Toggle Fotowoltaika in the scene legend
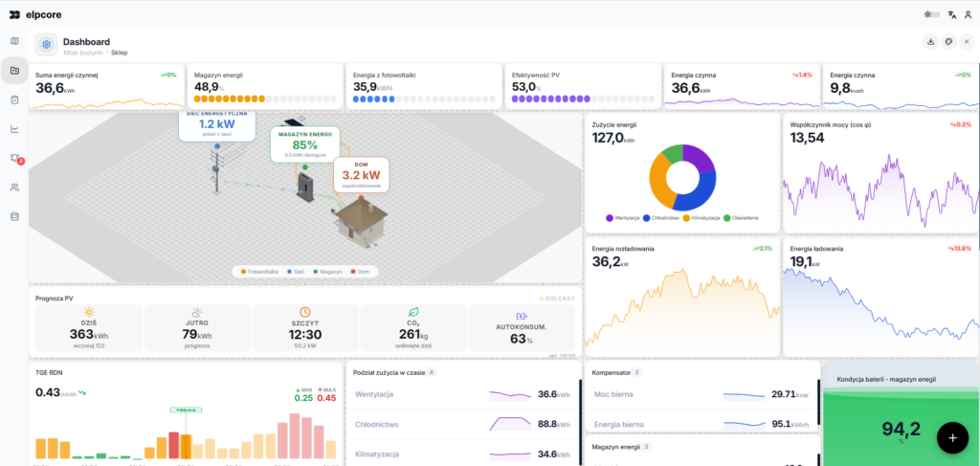This screenshot has width=980, height=466. [x=259, y=272]
